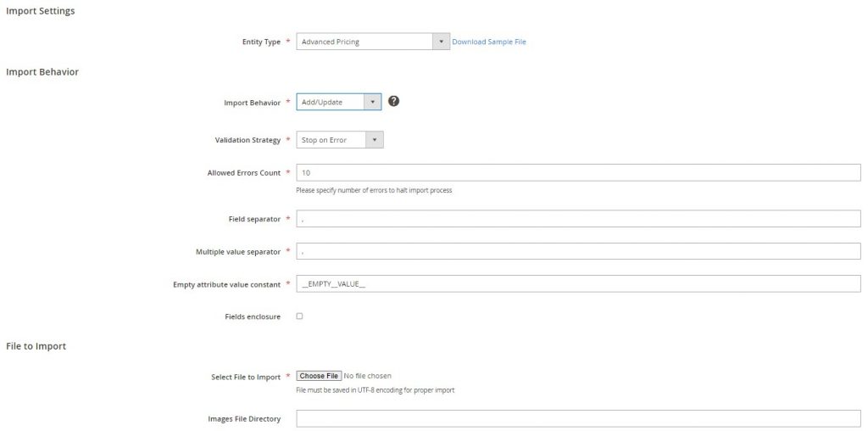Image resolution: width=868 pixels, height=431 pixels.
Task: Click the Download Sample File link
Action: tap(489, 42)
